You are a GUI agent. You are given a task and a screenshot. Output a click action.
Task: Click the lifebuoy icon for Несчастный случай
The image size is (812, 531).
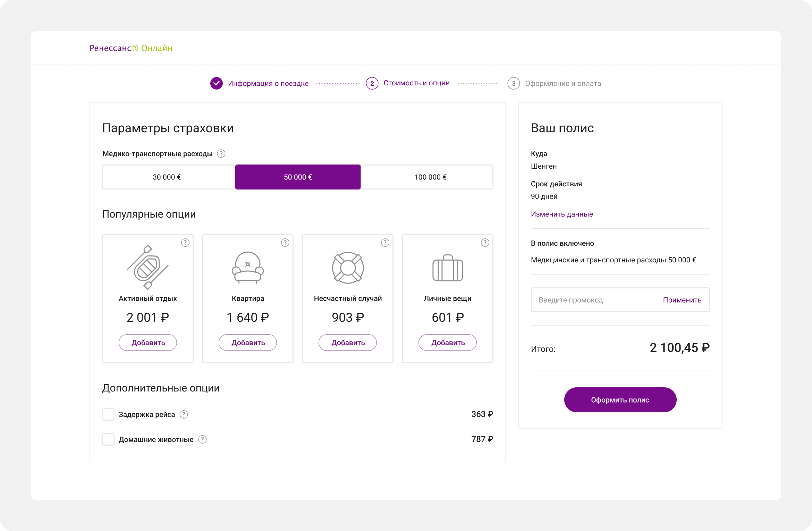coord(348,268)
